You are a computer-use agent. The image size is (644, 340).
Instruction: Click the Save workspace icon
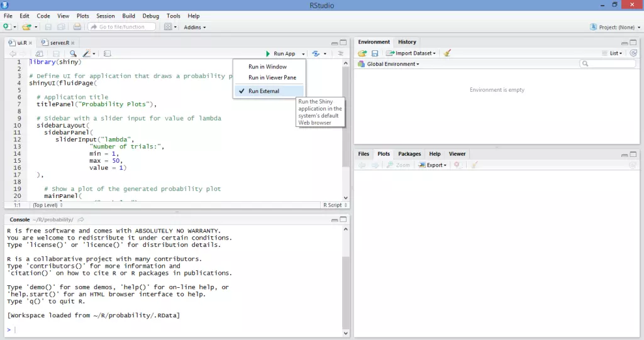tap(375, 53)
